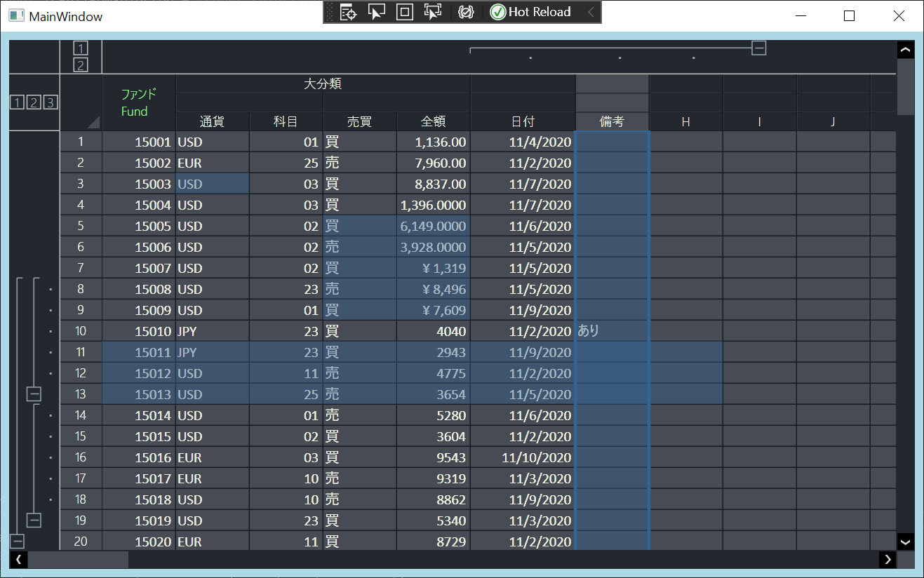Toggle column outline level 1 button
Viewport: 924px width, 578px height.
pos(81,48)
